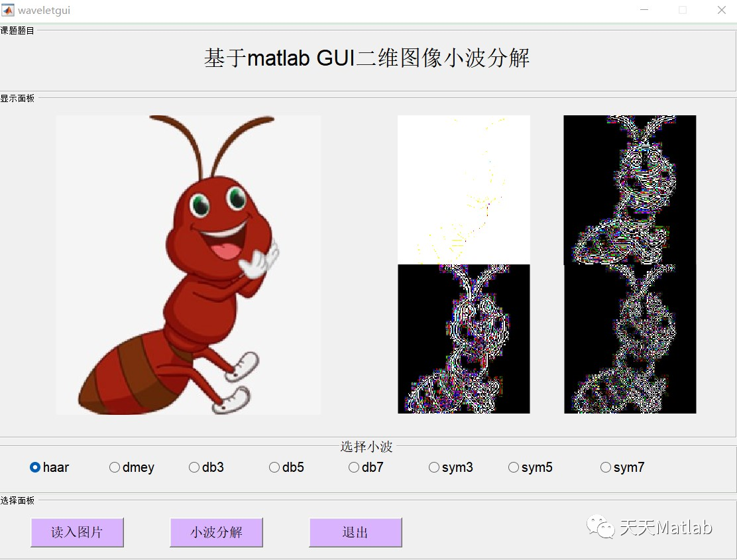
Task: Minimize the waveletgui window
Action: [x=644, y=10]
